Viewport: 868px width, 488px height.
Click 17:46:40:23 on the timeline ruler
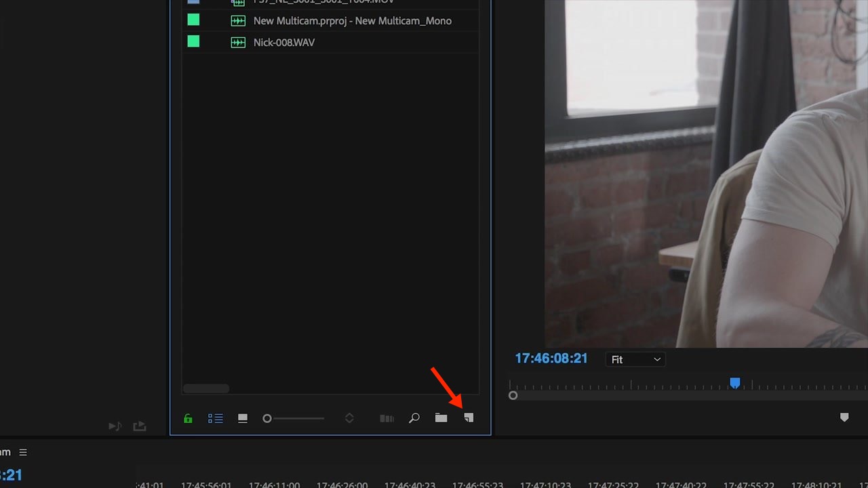[x=410, y=485]
